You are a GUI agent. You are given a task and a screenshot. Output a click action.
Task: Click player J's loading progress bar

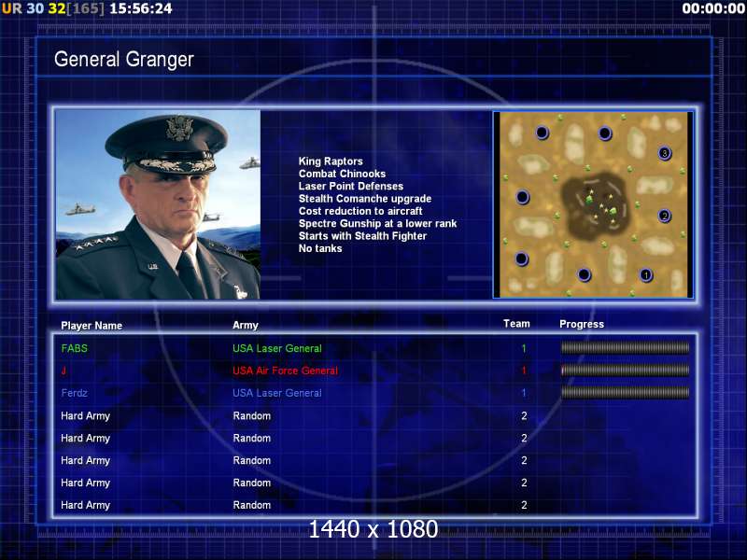click(x=625, y=370)
